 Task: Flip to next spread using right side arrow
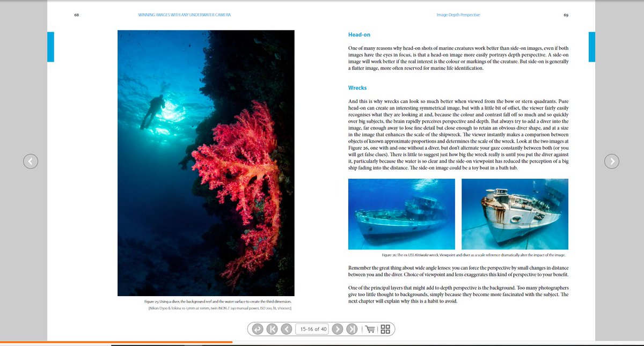pos(612,160)
